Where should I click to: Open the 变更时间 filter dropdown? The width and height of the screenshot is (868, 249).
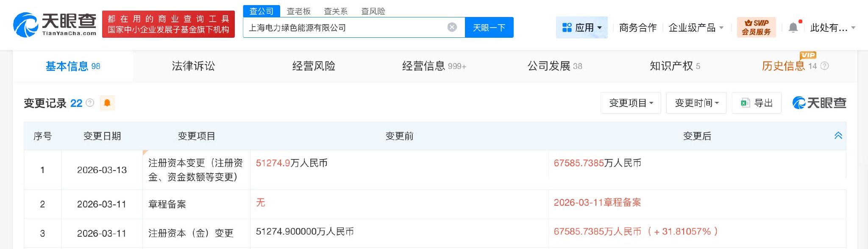(x=696, y=103)
